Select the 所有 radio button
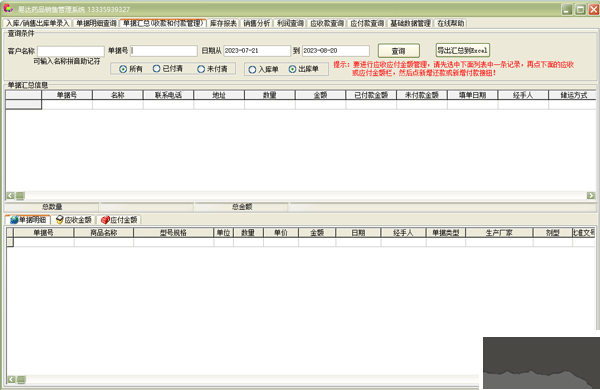 point(123,69)
